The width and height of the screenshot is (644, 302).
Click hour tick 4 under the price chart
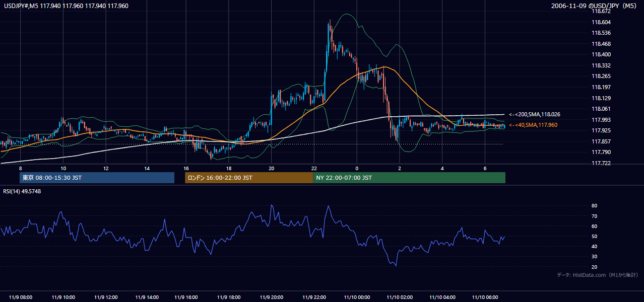click(x=442, y=168)
